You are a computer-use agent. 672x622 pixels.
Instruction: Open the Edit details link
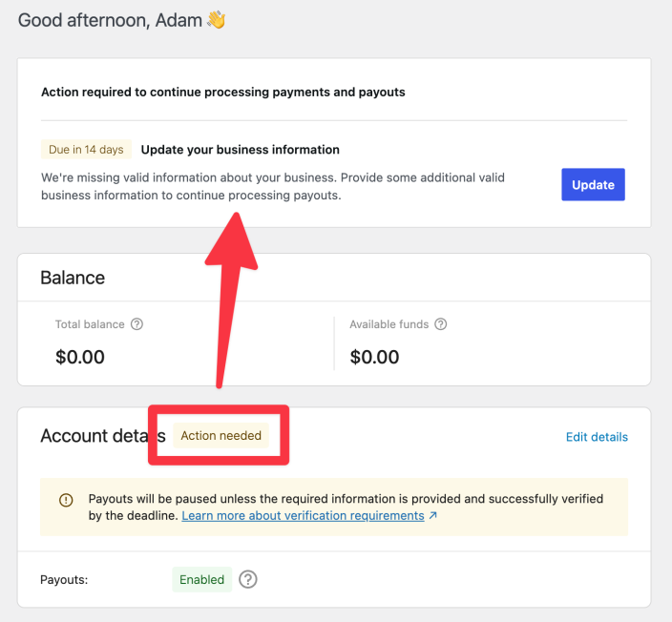tap(597, 437)
